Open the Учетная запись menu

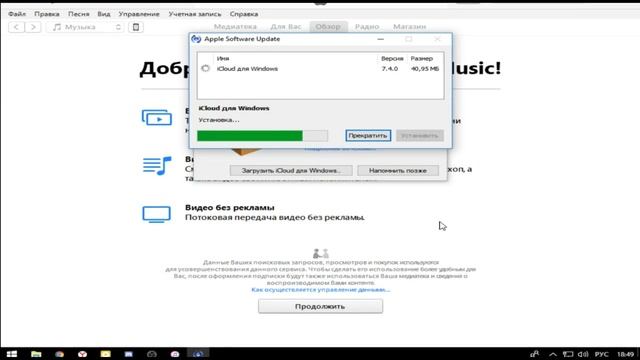pos(195,14)
